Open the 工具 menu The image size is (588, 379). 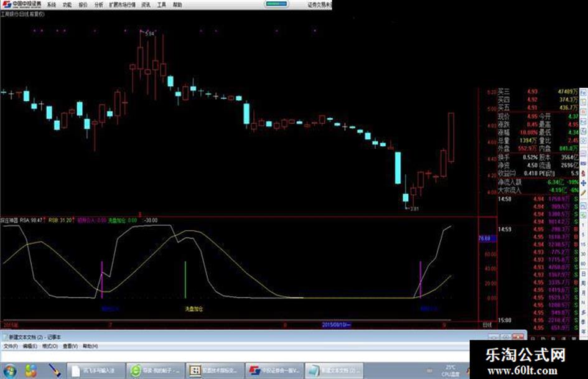coord(162,4)
